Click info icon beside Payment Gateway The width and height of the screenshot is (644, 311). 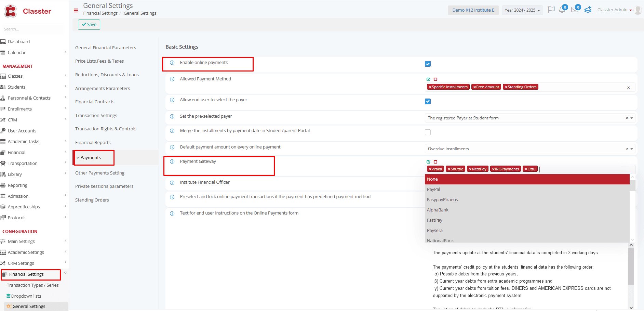(172, 161)
